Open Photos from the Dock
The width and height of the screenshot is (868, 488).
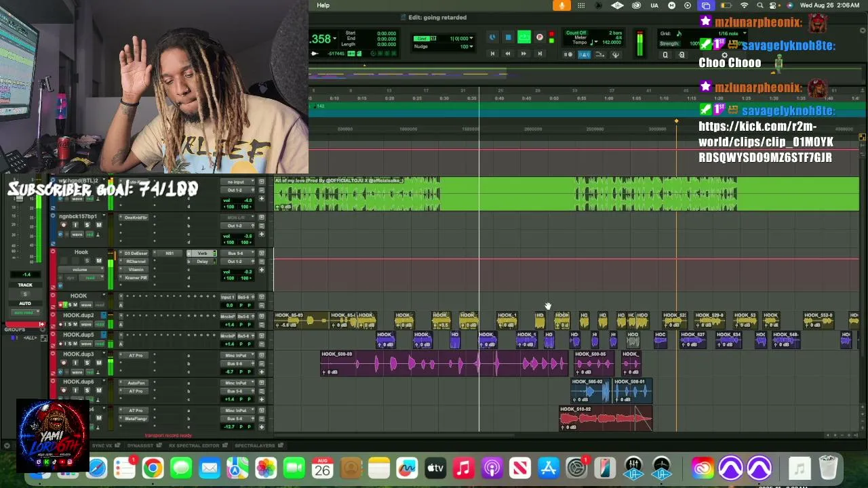pos(266,468)
